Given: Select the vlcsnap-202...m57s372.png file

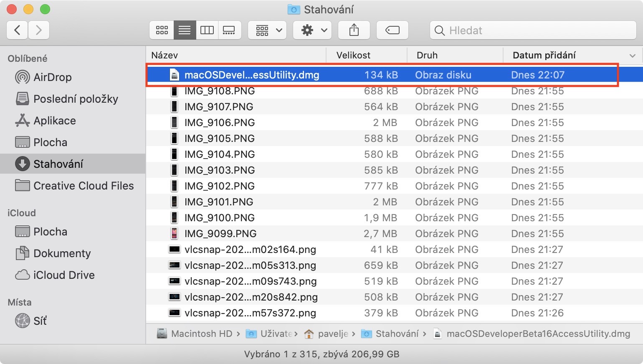Looking at the screenshot, I should pyautogui.click(x=395, y=313).
